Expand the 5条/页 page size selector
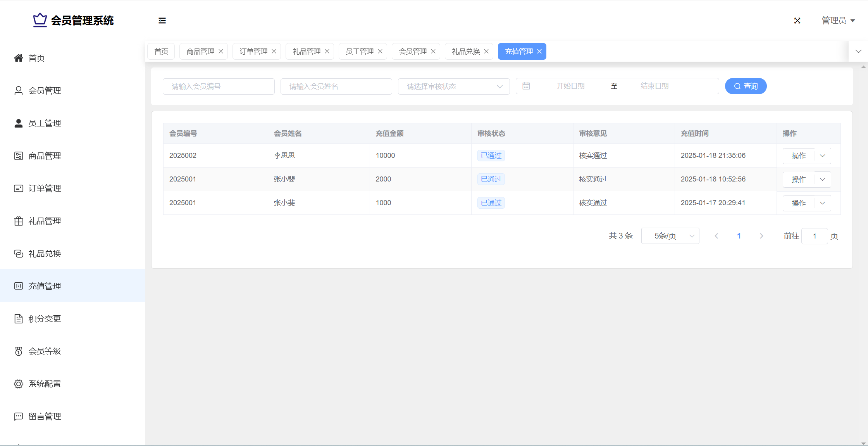Viewport: 868px width, 446px height. click(670, 236)
